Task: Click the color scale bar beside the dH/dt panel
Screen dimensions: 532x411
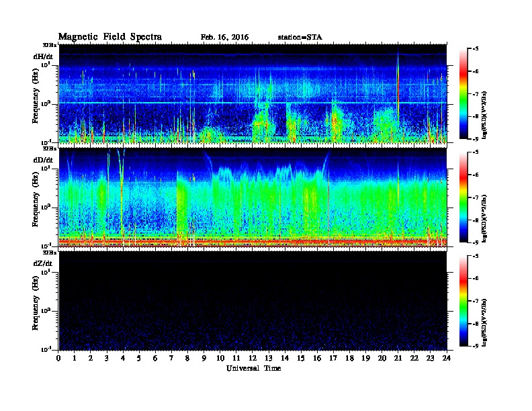Action: pos(463,94)
